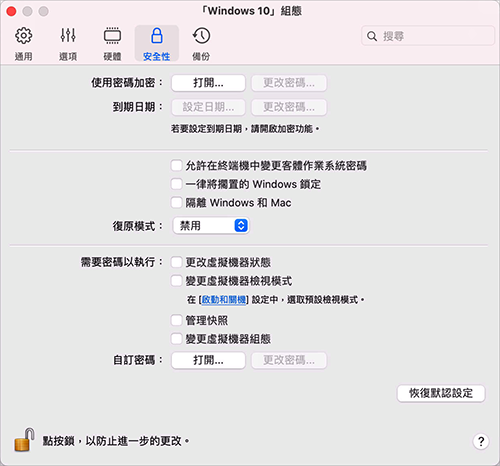Click 更改密碼... beside 使用密碼加密
Screen dimensions: 500x466
tap(289, 83)
